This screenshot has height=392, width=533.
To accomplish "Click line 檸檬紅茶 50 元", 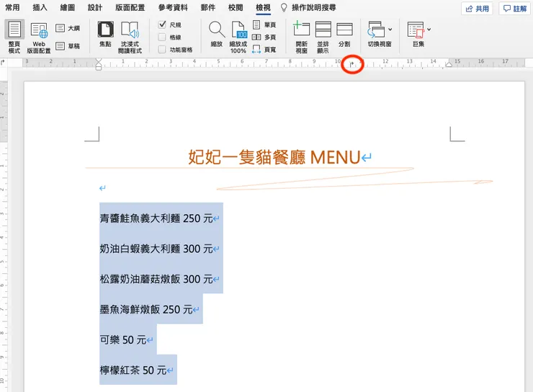I will 133,370.
